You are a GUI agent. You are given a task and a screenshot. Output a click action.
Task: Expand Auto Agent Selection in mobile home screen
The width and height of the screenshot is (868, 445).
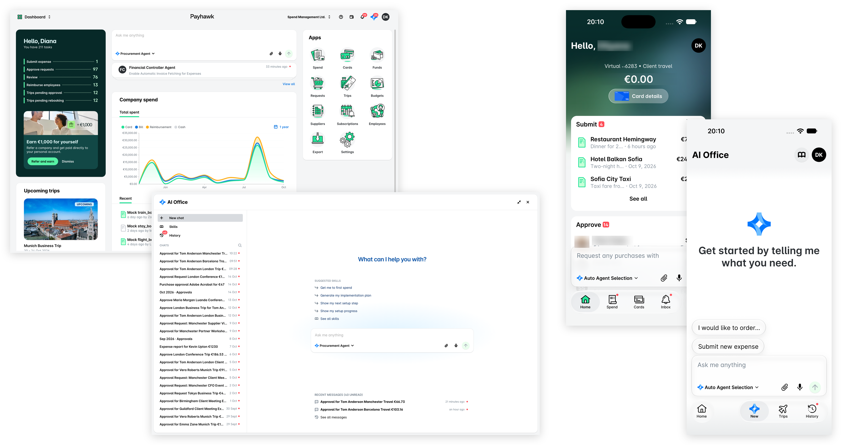pos(607,278)
